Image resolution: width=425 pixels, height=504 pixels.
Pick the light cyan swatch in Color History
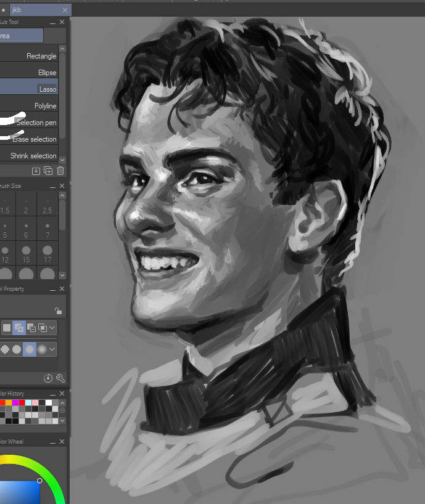[28, 403]
